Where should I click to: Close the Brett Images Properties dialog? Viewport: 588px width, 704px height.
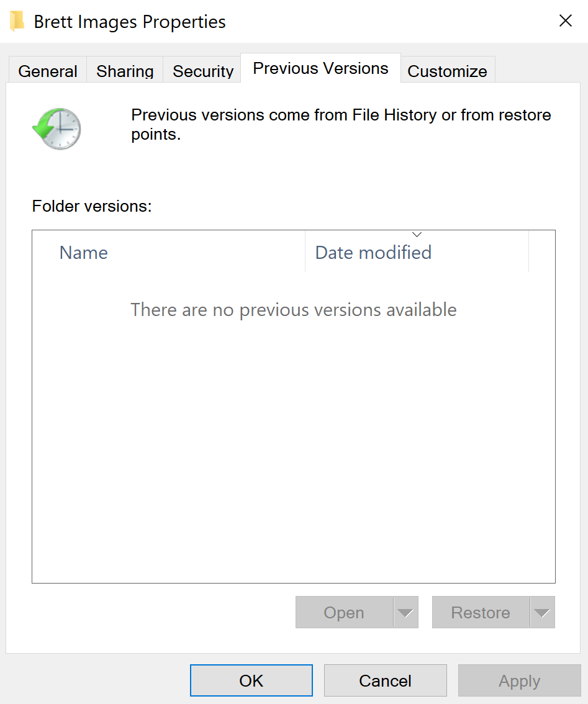coord(565,20)
